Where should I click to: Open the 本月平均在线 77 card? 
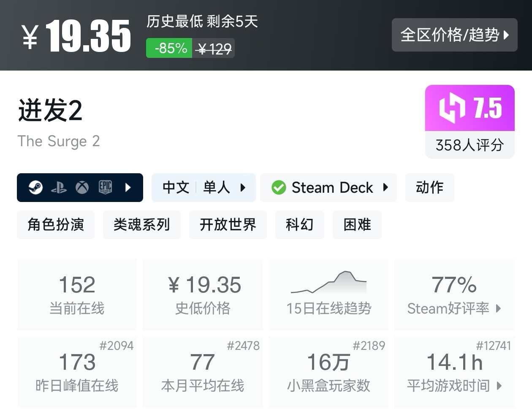[x=203, y=372]
